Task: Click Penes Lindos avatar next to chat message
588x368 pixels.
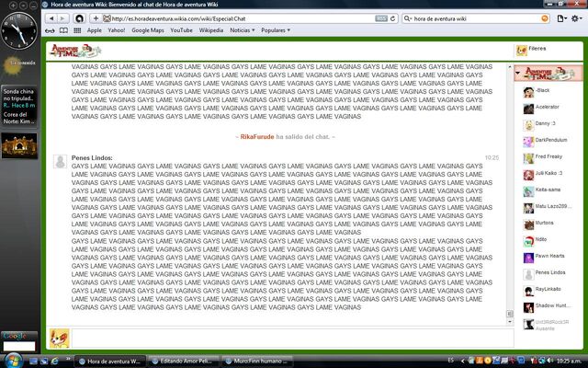Action: pos(60,162)
